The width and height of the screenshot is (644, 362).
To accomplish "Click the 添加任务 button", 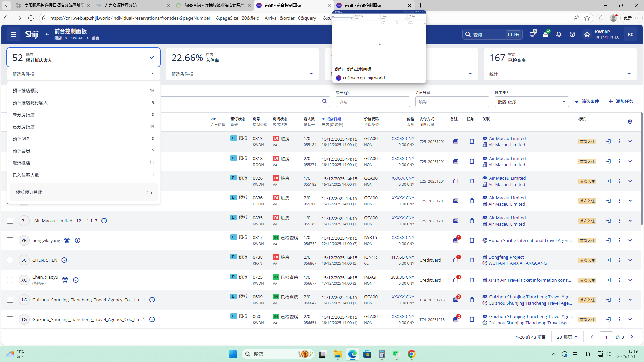I will [x=621, y=101].
